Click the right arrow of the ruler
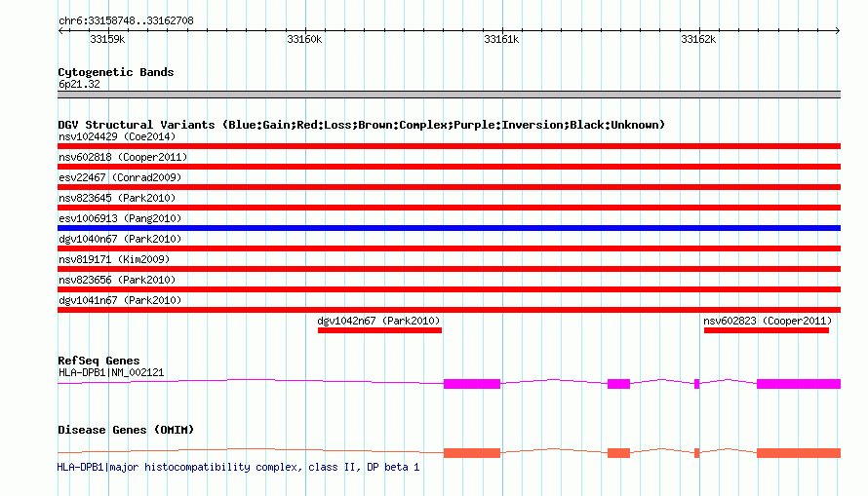Screen dimensions: 868x496 (838, 31)
